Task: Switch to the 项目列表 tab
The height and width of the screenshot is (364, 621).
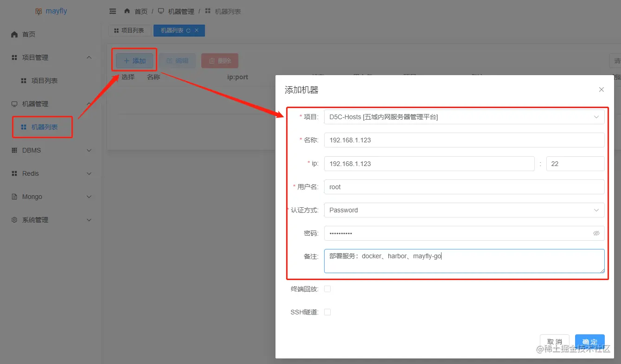Action: pyautogui.click(x=129, y=31)
